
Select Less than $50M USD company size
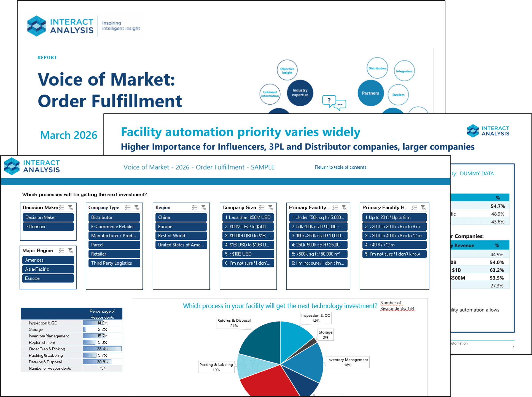pyautogui.click(x=248, y=217)
